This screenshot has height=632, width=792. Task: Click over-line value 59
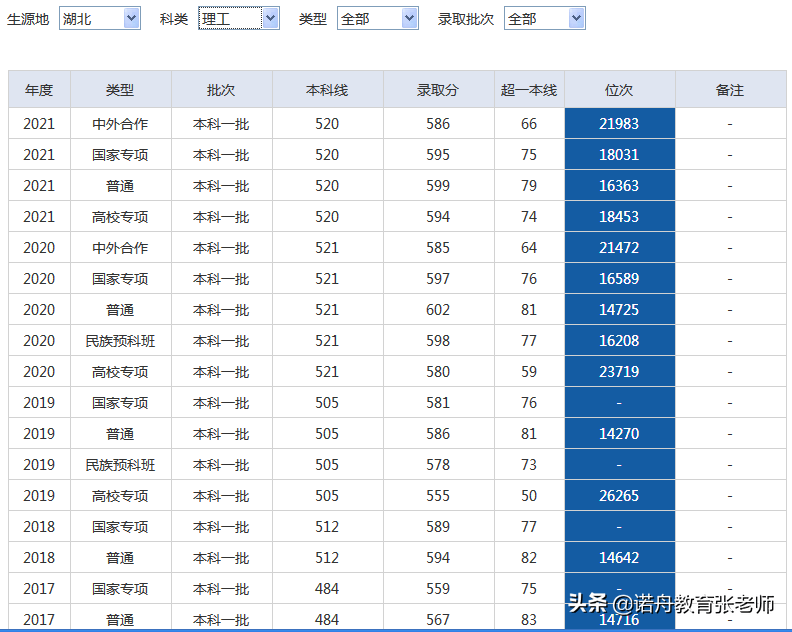[529, 371]
